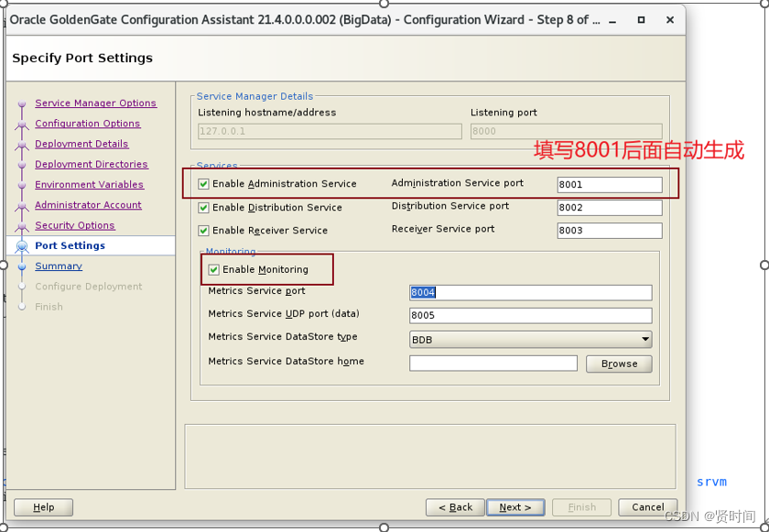Screen dimensions: 769x532
Task: Select Port Settings step
Action: (70, 245)
